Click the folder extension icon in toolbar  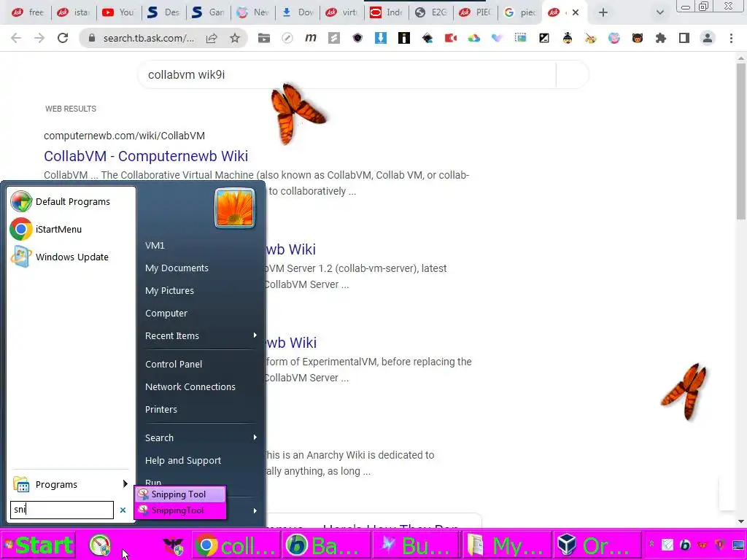tap(264, 38)
